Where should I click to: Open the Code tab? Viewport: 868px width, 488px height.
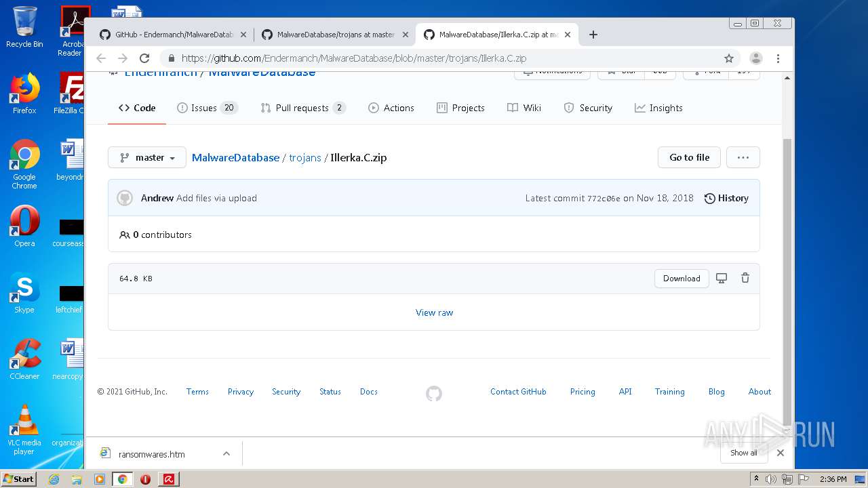click(x=137, y=108)
